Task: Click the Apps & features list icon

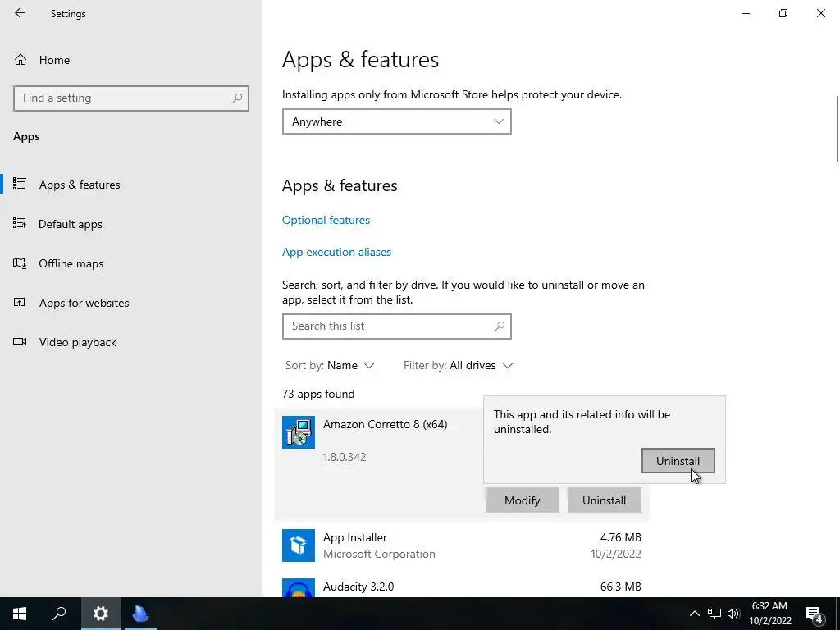Action: (x=20, y=184)
